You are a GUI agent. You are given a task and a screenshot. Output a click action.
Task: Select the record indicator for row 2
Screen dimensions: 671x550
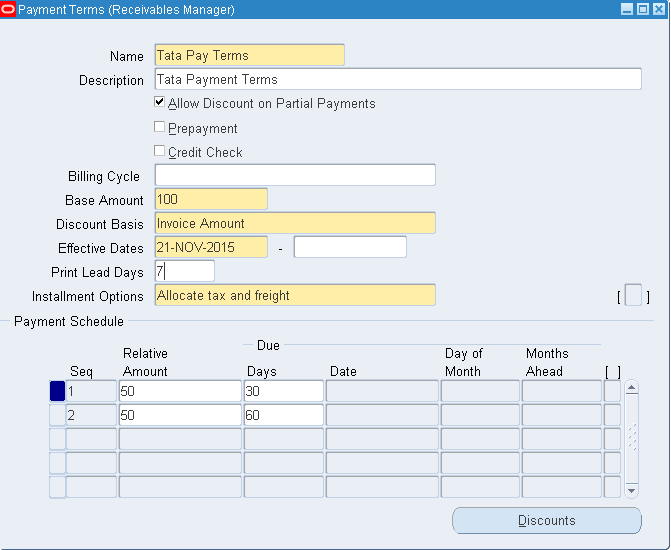(x=57, y=415)
